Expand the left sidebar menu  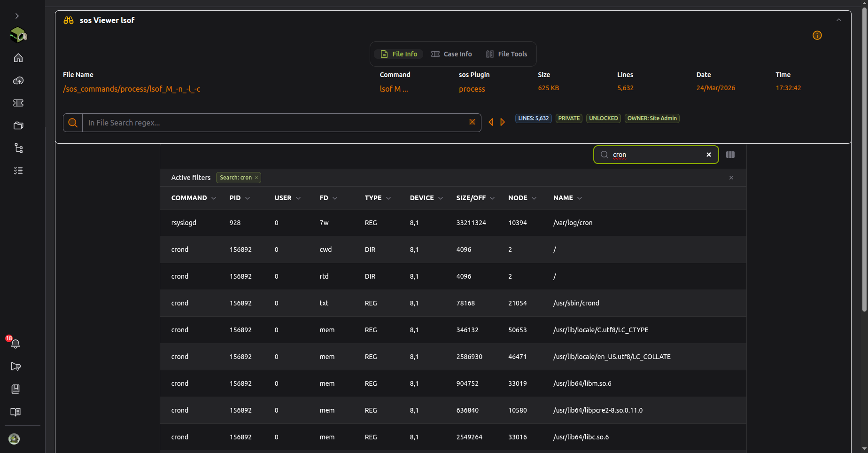(17, 16)
